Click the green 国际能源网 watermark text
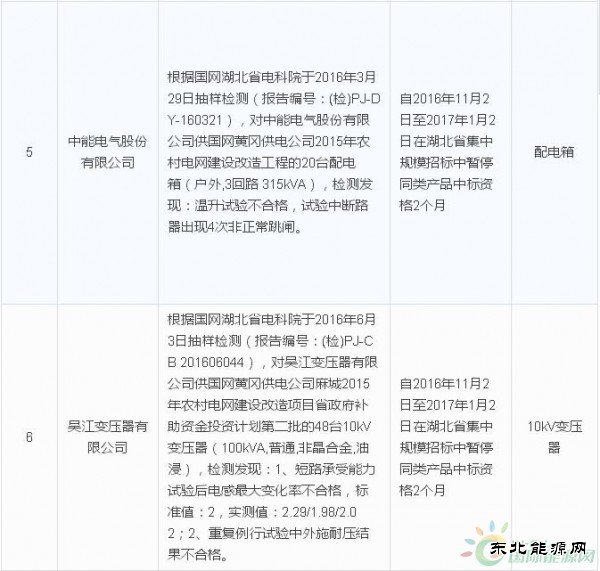 click(x=544, y=561)
